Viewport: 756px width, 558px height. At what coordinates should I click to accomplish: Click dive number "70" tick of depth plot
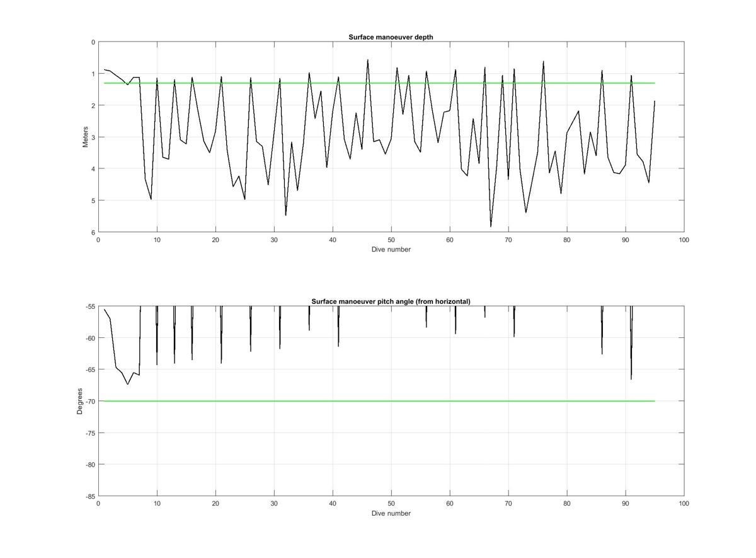[x=508, y=240]
